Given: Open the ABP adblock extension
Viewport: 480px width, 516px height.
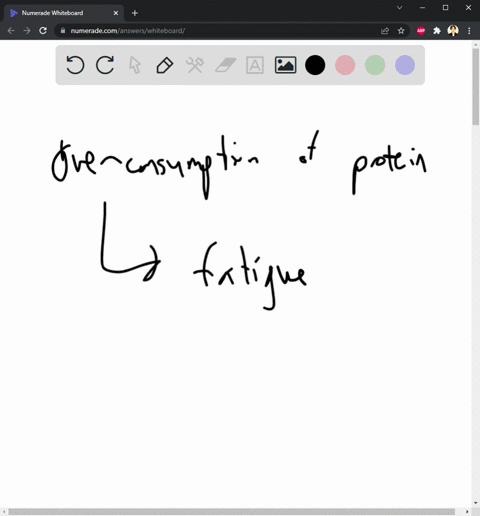Looking at the screenshot, I should [x=421, y=31].
